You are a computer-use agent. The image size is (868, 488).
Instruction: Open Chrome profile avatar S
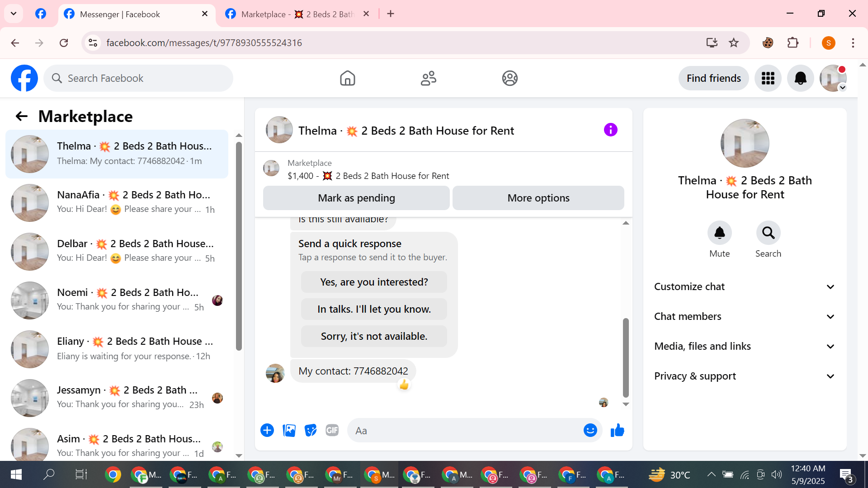(828, 42)
